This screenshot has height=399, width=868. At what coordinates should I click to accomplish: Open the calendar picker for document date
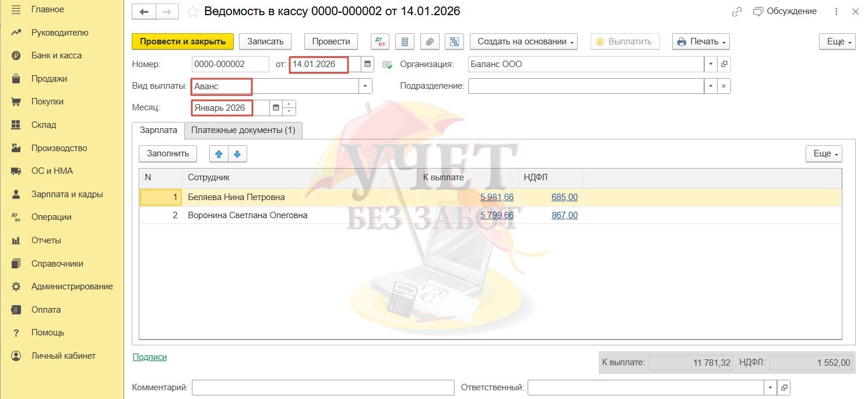367,64
